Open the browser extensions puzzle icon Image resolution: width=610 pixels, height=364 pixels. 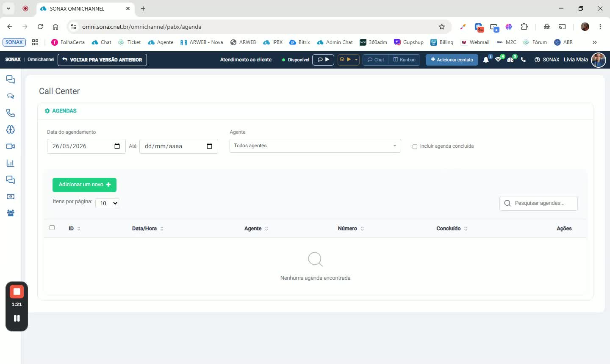pos(524,27)
